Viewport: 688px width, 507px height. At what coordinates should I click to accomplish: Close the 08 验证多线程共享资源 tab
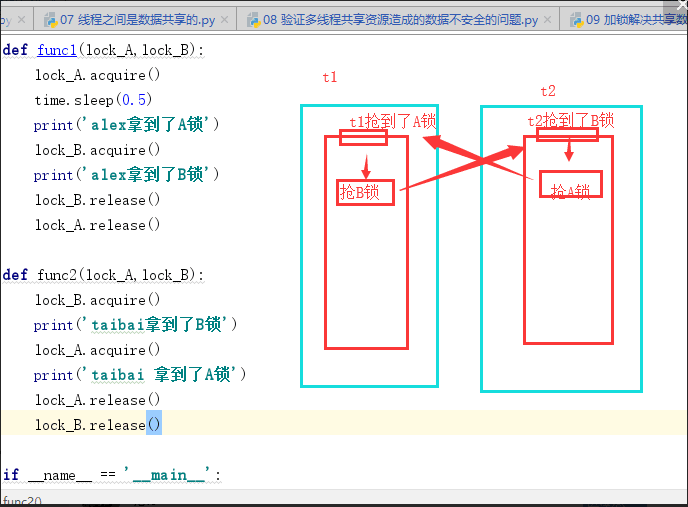coord(548,20)
